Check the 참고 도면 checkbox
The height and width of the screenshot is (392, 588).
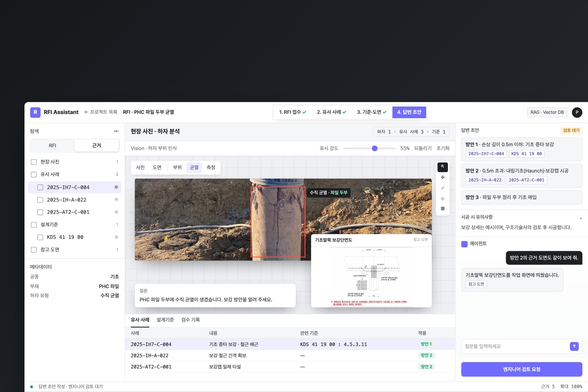point(34,250)
